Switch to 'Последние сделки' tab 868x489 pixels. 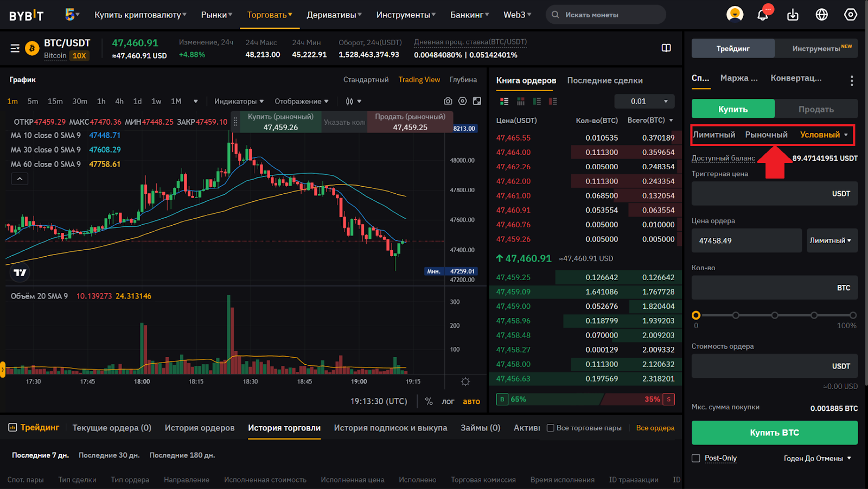[604, 80]
